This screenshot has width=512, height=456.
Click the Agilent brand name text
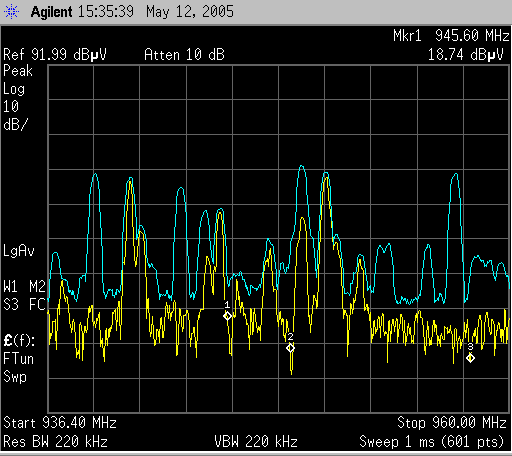click(51, 12)
